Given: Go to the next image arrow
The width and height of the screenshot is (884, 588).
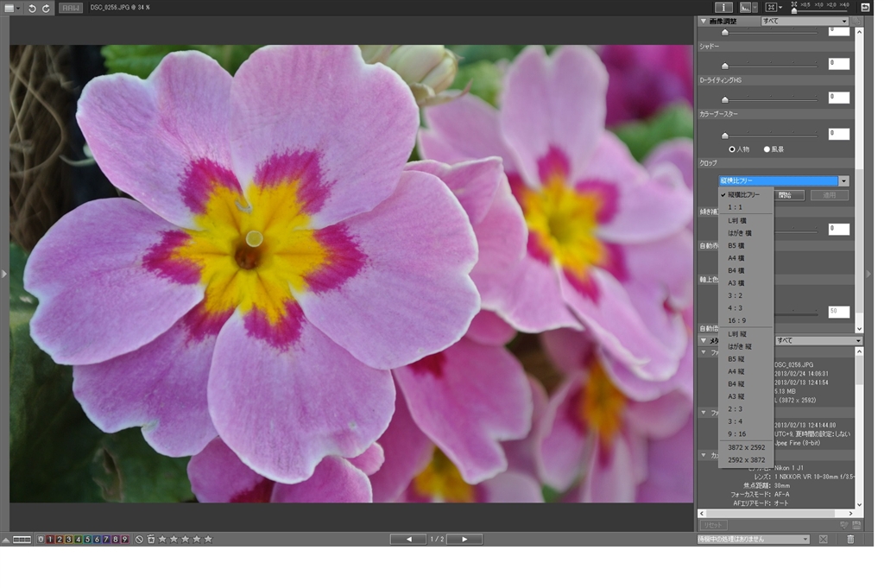Looking at the screenshot, I should point(464,540).
